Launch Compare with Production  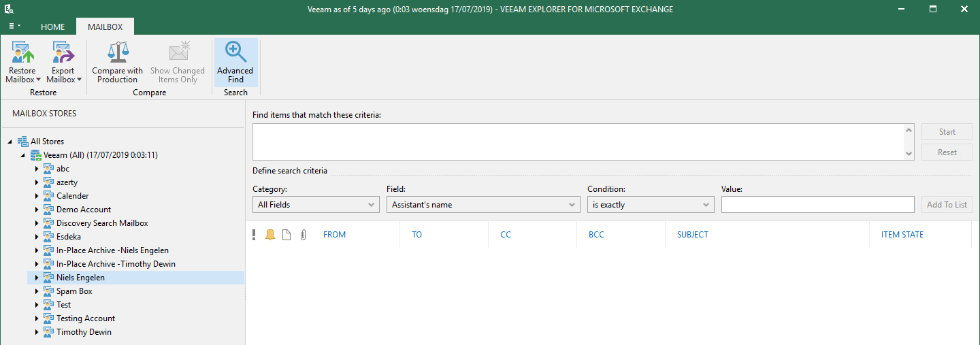pos(117,62)
